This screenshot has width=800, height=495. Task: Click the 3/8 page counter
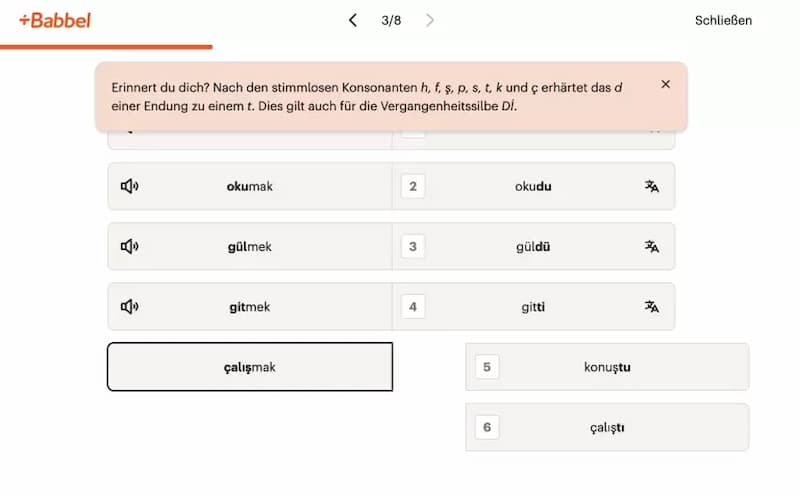(391, 20)
